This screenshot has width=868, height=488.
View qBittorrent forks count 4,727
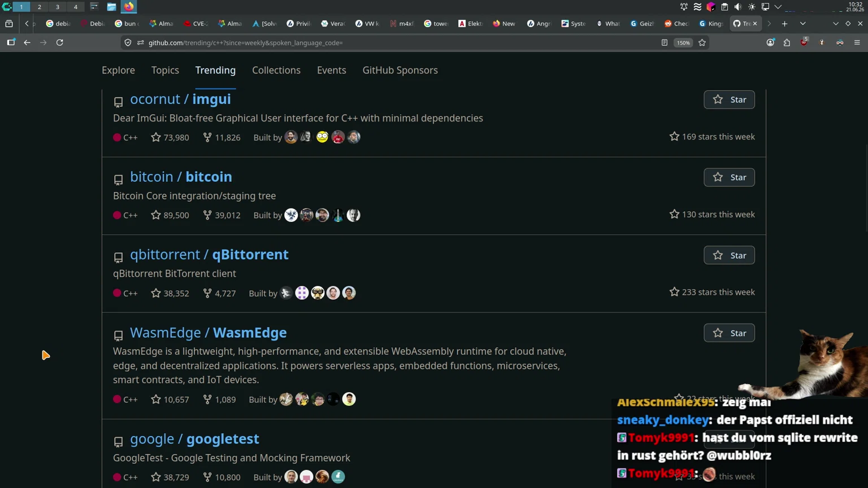point(219,293)
